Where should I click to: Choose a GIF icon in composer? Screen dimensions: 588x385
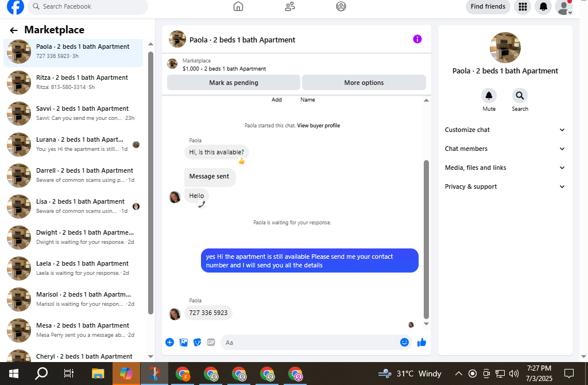211,343
